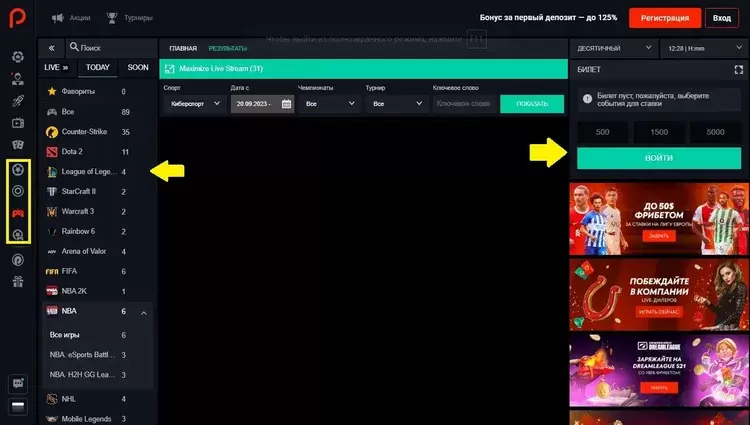Open the virtual sports icon in sidebar
Image resolution: width=750 pixels, height=425 pixels.
[18, 235]
